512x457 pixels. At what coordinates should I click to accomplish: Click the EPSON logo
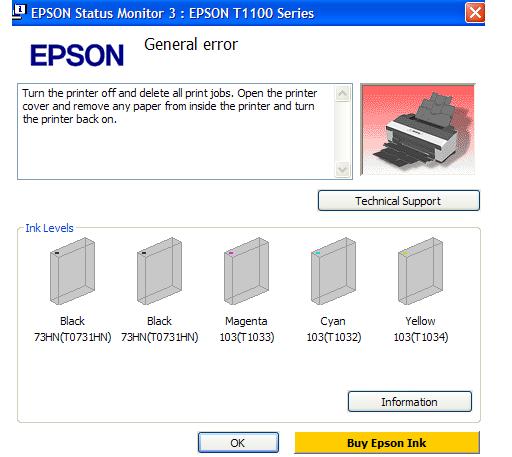click(77, 55)
